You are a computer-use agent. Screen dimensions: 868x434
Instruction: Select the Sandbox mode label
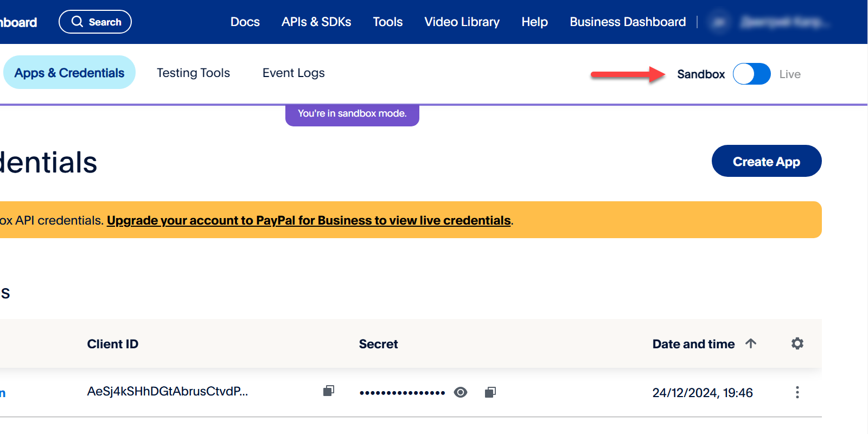[x=701, y=74]
